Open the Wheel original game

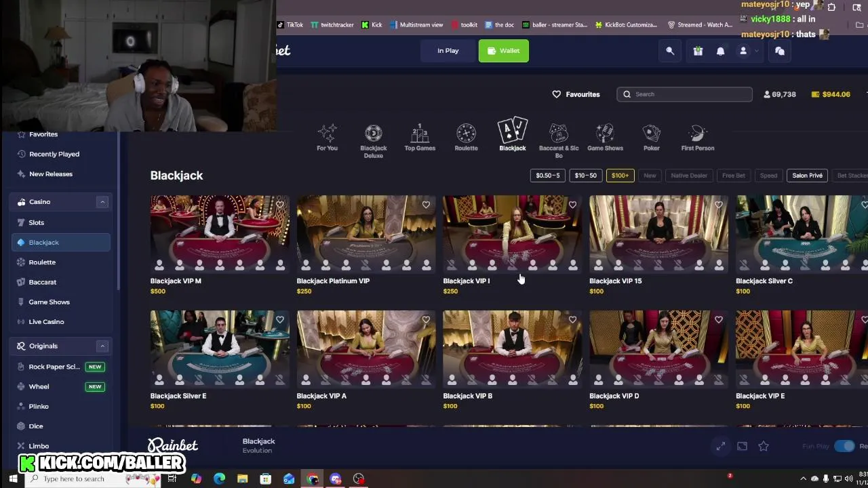coord(60,386)
